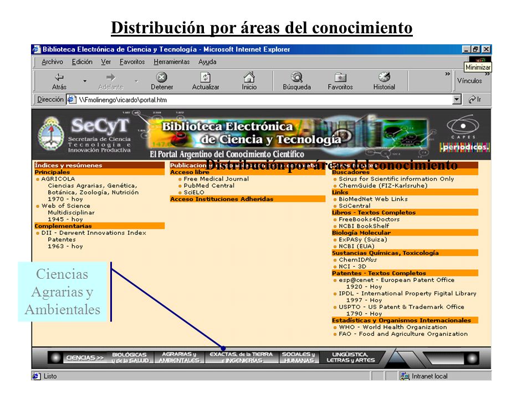532x399 pixels.
Task: Open the Búsqueda search icon
Action: coord(296,77)
